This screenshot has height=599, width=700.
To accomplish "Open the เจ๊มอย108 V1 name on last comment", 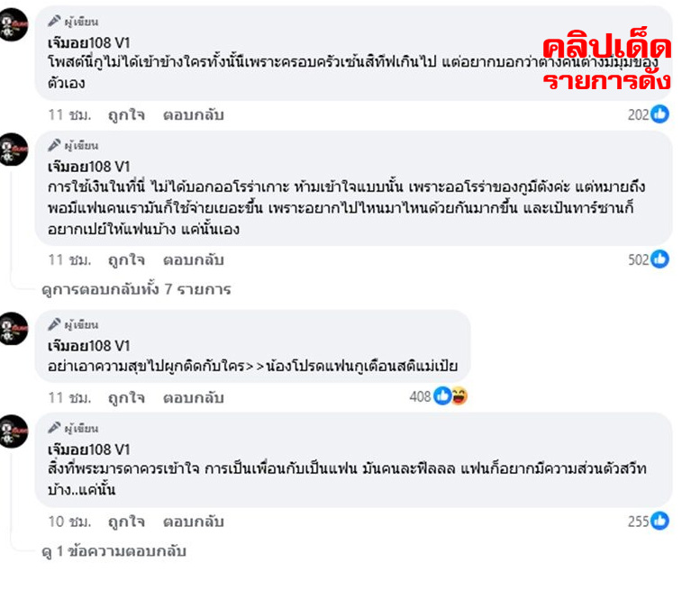I will tap(89, 449).
